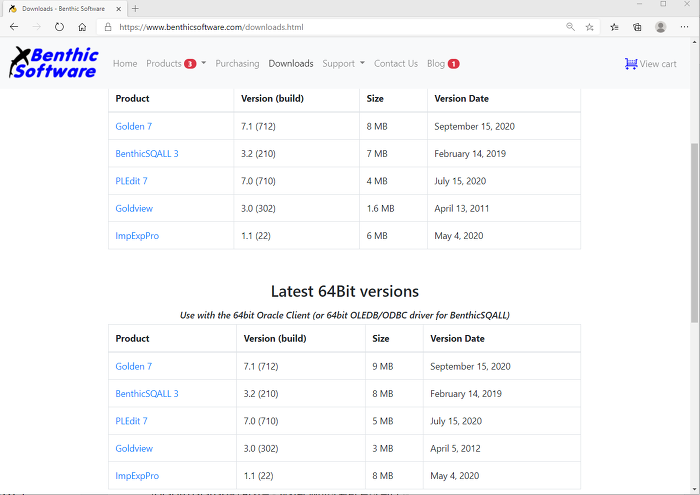
Task: Download Goldview from the 1.6 MB row
Action: (x=134, y=208)
